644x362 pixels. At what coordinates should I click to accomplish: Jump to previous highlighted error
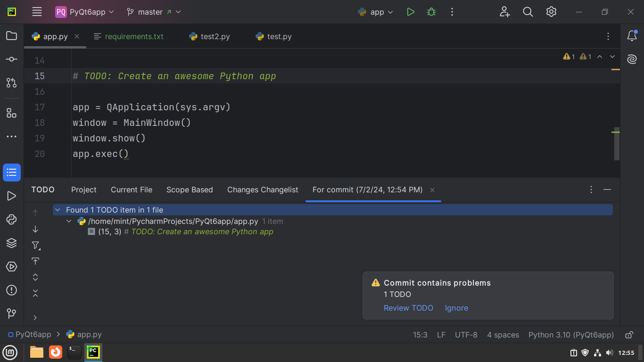click(600, 57)
